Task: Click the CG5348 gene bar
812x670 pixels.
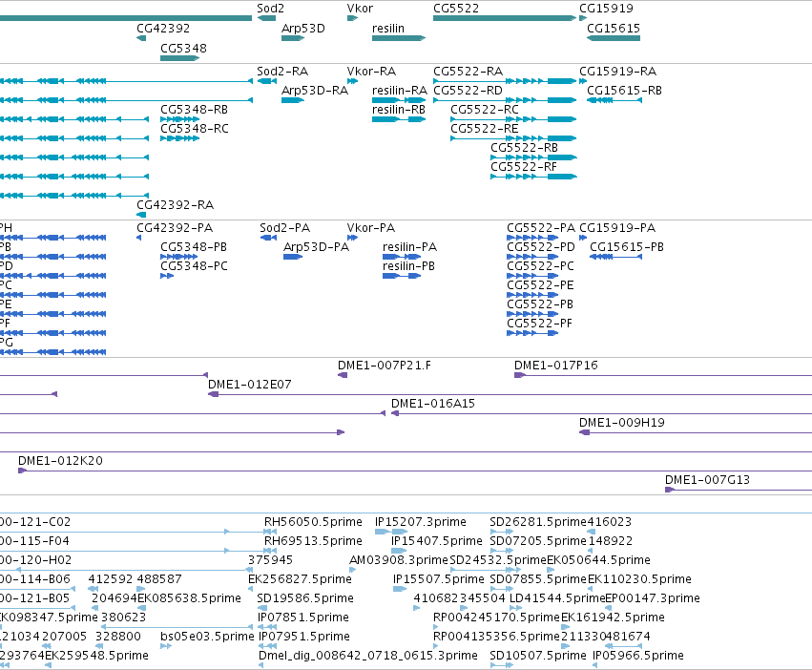Action: 179,58
